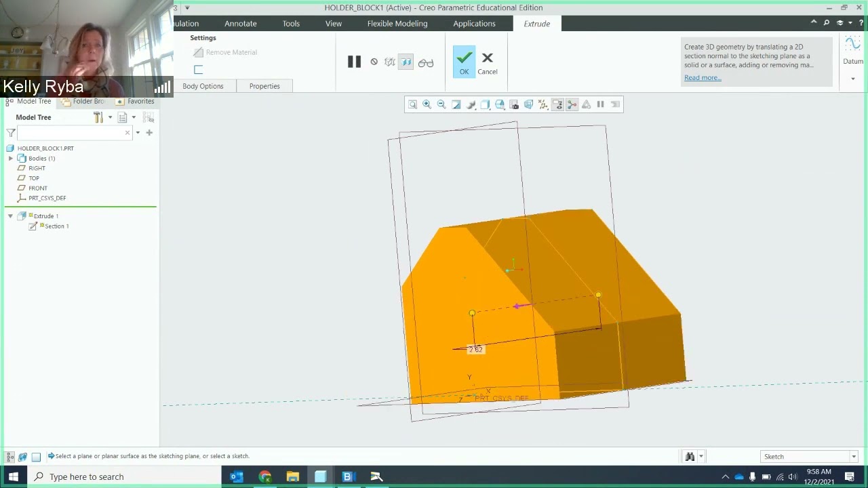Collapse the Extrude 1 tree node
Screen dimensions: 868x488
click(x=10, y=216)
